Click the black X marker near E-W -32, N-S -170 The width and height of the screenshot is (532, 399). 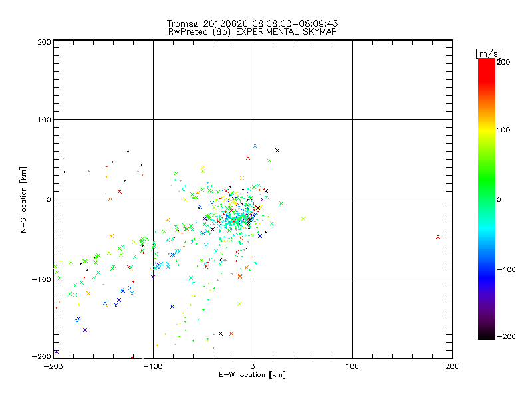221,334
